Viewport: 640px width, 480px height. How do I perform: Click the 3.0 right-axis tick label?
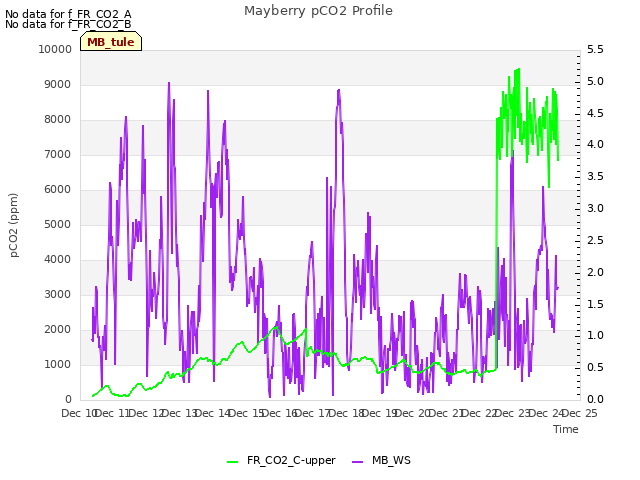[595, 208]
